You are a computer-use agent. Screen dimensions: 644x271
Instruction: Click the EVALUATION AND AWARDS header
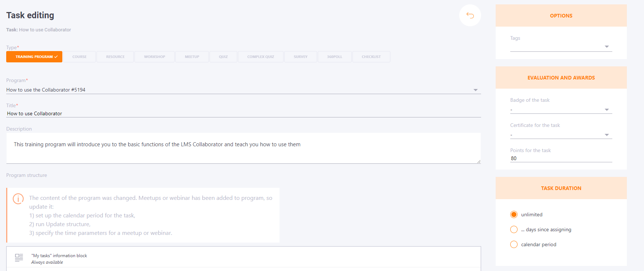pyautogui.click(x=561, y=78)
